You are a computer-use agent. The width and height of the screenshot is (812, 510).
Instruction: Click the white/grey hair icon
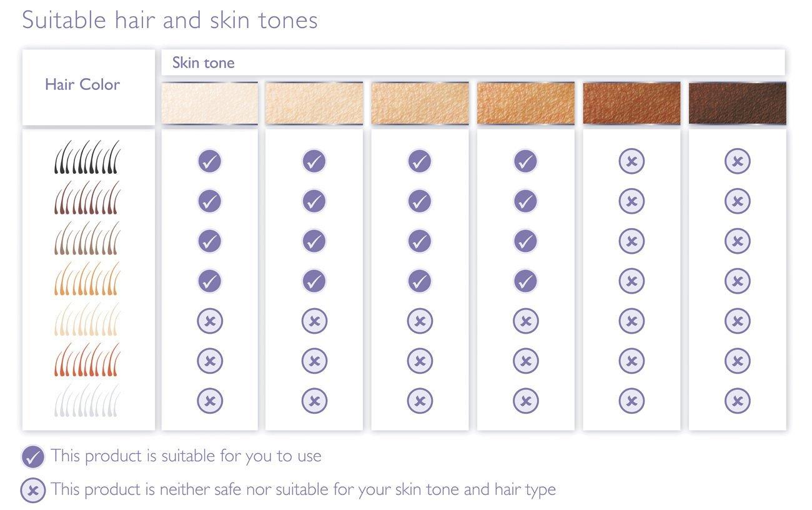click(87, 400)
